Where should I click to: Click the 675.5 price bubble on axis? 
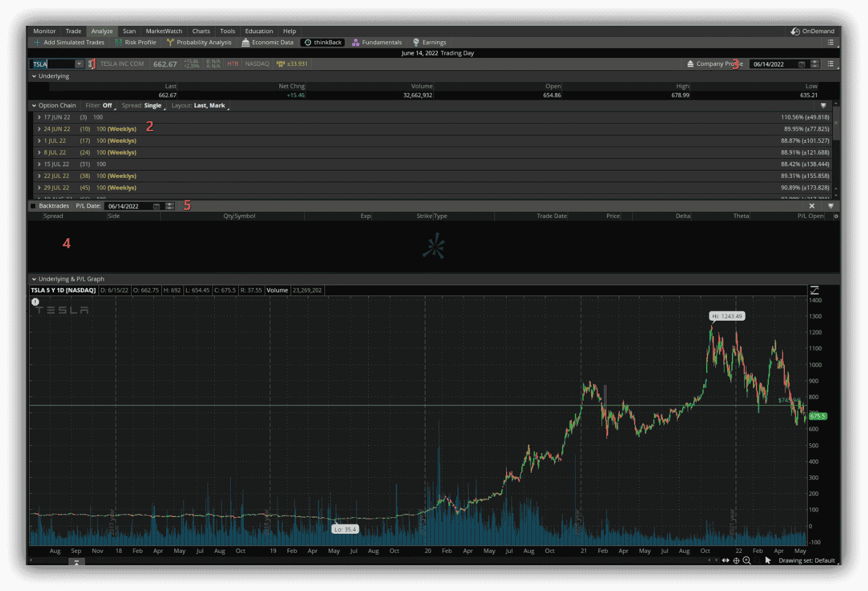point(818,417)
